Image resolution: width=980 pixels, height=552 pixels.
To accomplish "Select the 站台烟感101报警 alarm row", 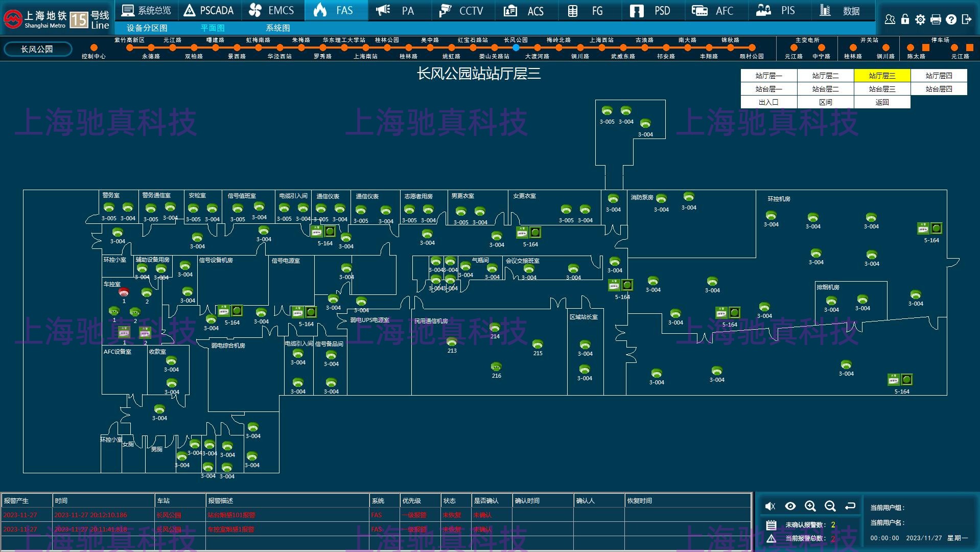I will click(x=231, y=515).
